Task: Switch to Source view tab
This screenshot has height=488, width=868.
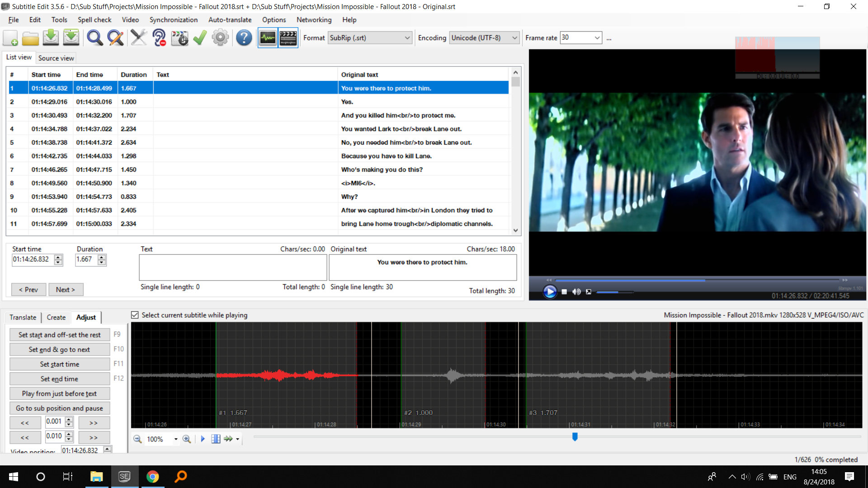Action: click(56, 58)
